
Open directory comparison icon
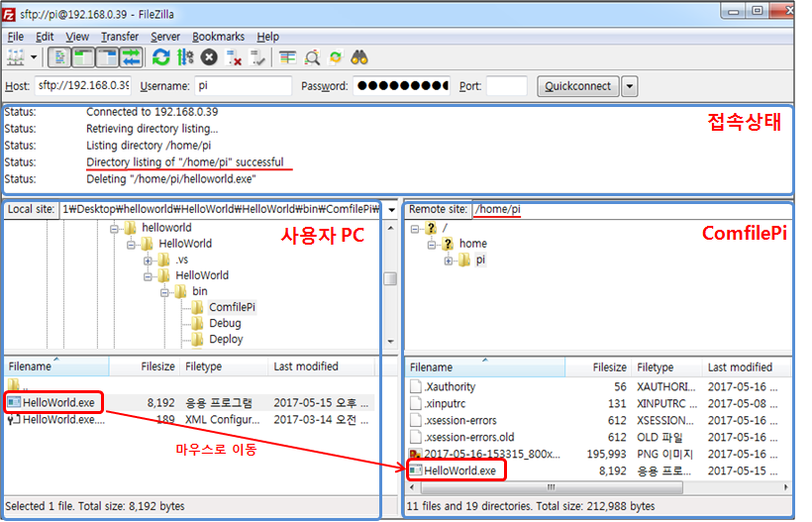(x=287, y=57)
